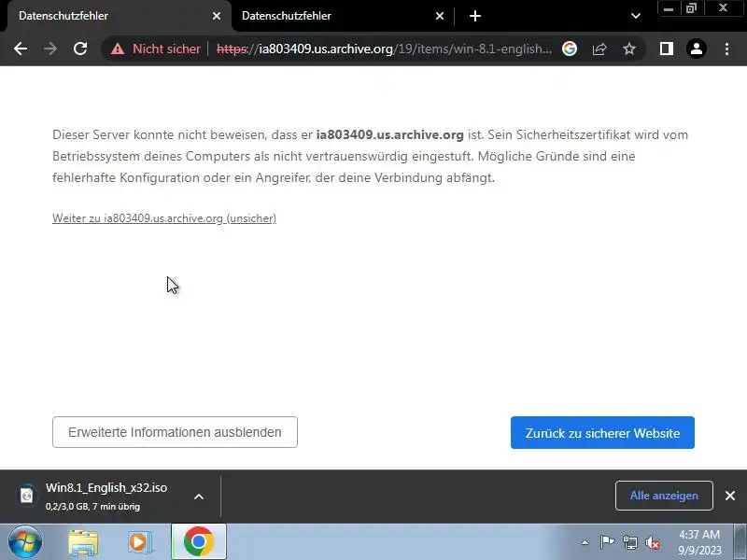
Task: Click 'Erweiterte Informationen ausblenden' button
Action: (175, 432)
